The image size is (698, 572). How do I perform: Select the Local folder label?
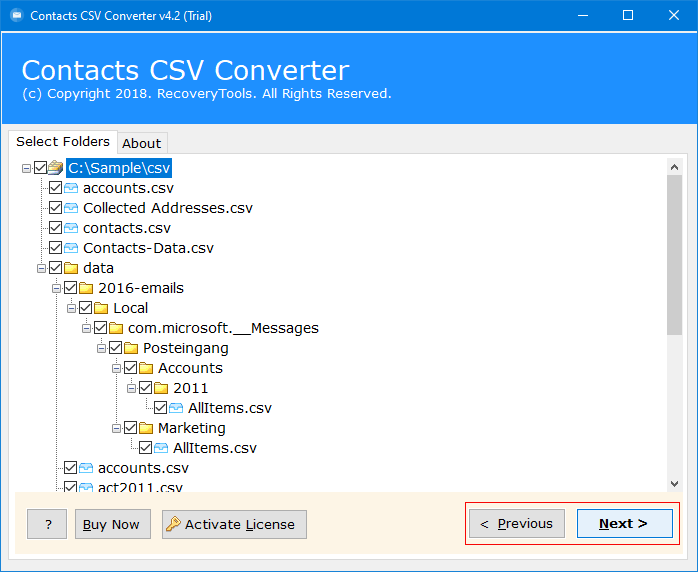[130, 308]
